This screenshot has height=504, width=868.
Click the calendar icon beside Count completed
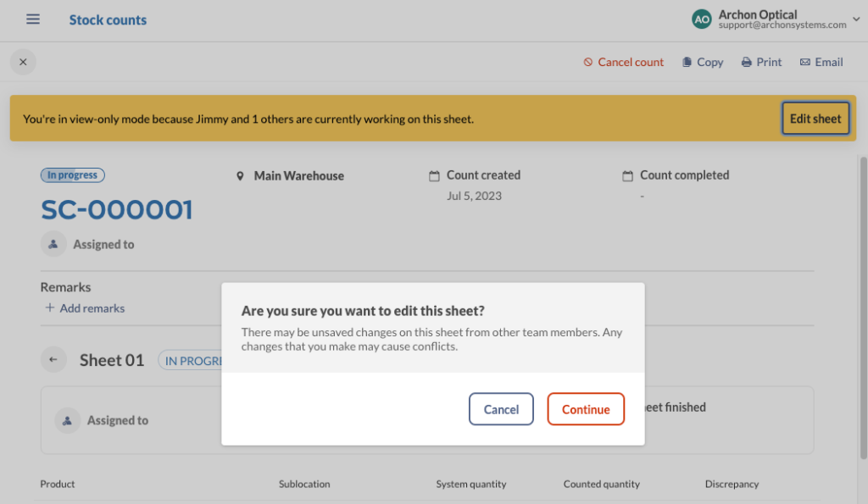629,174
